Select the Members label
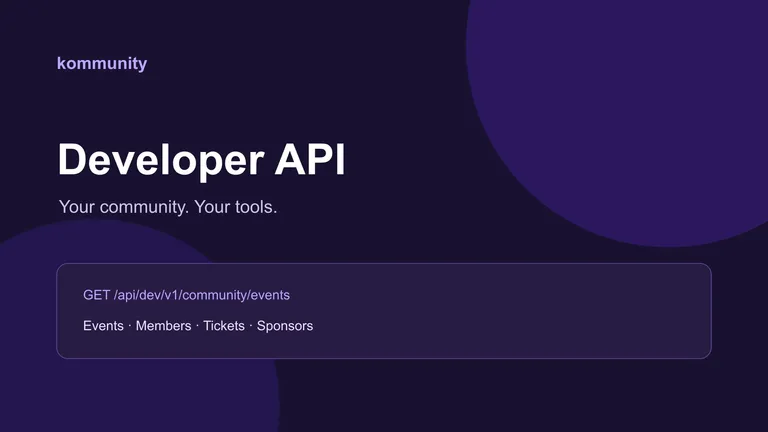The image size is (768, 432). [163, 326]
